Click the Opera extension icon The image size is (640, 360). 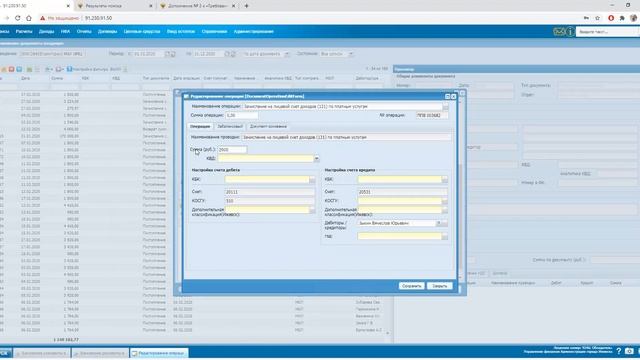click(611, 18)
